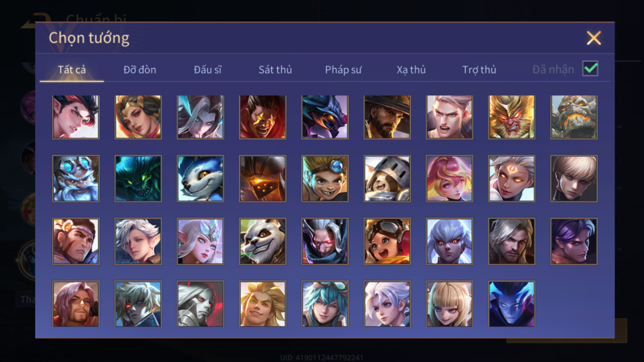644x362 pixels.
Task: Pick the cowboy hat bearded hero
Action: click(x=387, y=117)
